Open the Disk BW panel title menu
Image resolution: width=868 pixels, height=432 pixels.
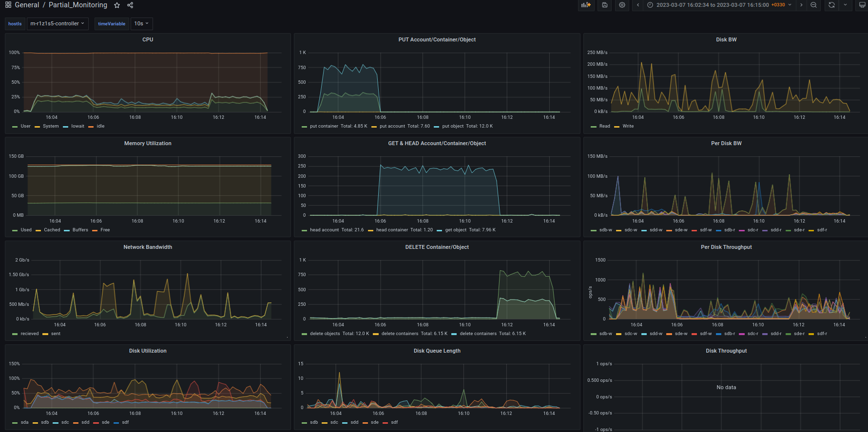[726, 39]
